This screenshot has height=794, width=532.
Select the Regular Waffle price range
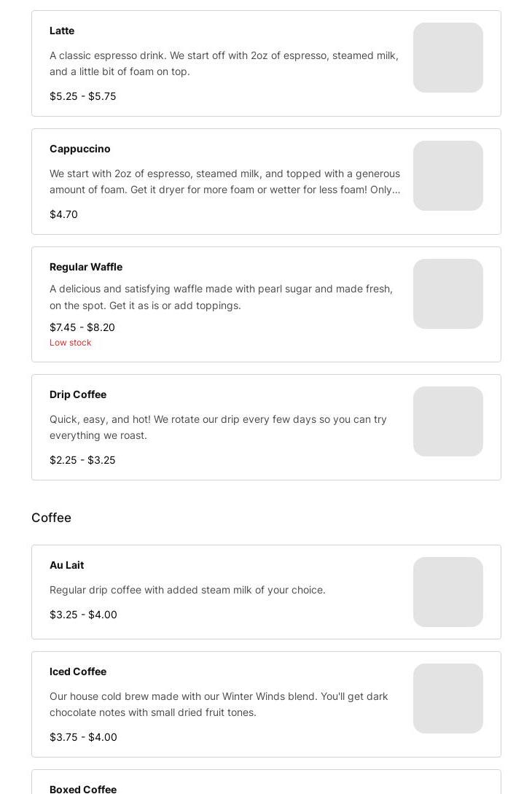82,327
